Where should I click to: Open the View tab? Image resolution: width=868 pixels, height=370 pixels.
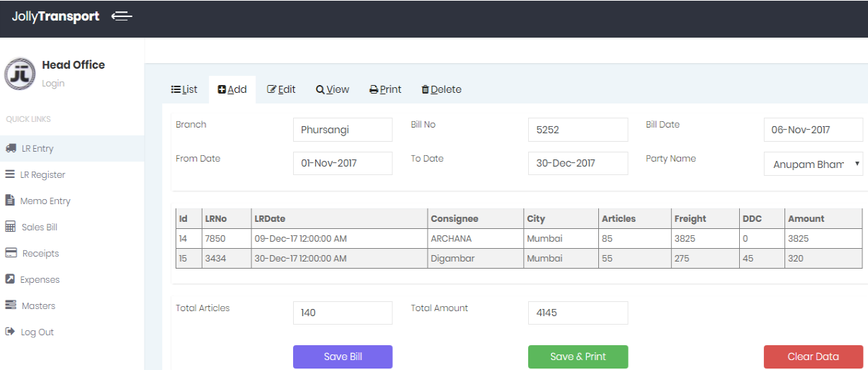point(333,89)
